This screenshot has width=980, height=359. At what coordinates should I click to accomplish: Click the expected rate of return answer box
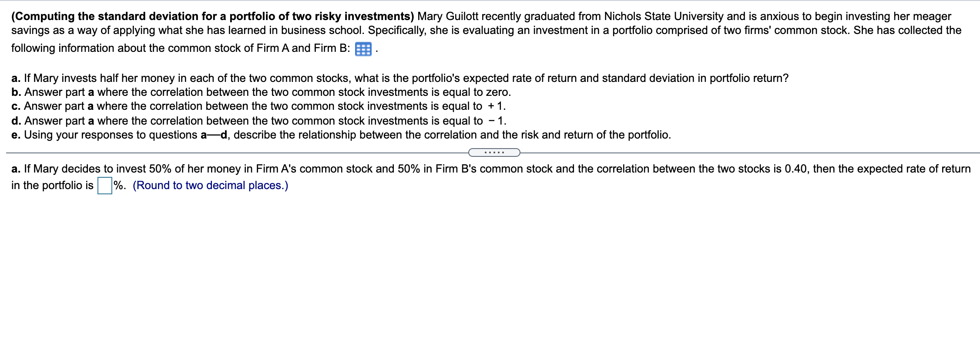104,184
